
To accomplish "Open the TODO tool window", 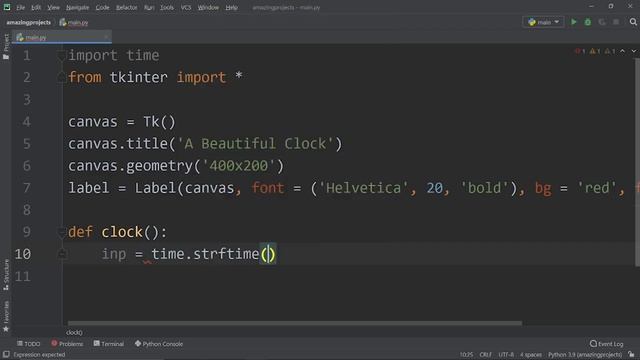I will (29, 344).
